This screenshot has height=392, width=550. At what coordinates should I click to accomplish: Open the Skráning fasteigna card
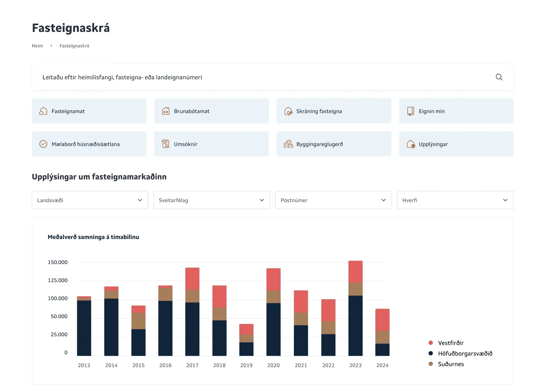[x=334, y=111]
